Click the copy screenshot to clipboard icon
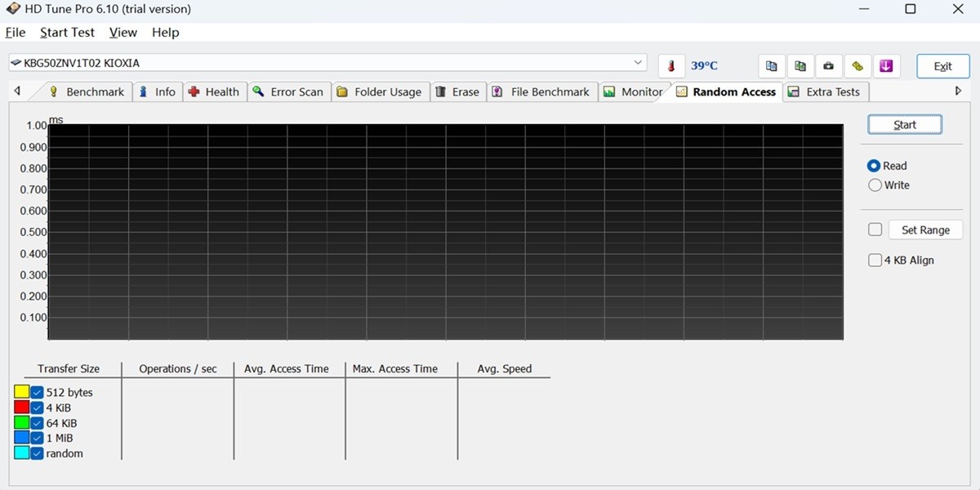Screen dimensions: 980x490 click(800, 66)
